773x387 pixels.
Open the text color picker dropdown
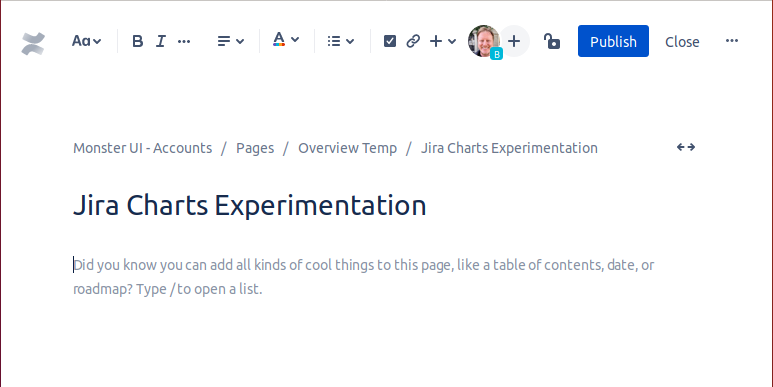tap(286, 39)
